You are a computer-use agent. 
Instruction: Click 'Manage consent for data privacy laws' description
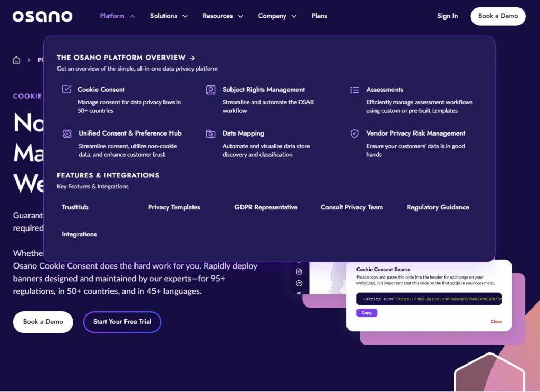[x=129, y=107]
